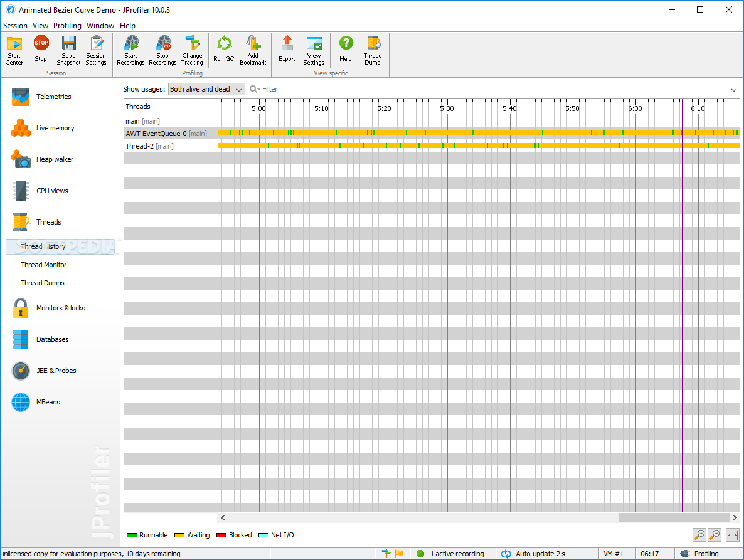744x560 pixels.
Task: Open the Profiling menu
Action: (x=67, y=26)
